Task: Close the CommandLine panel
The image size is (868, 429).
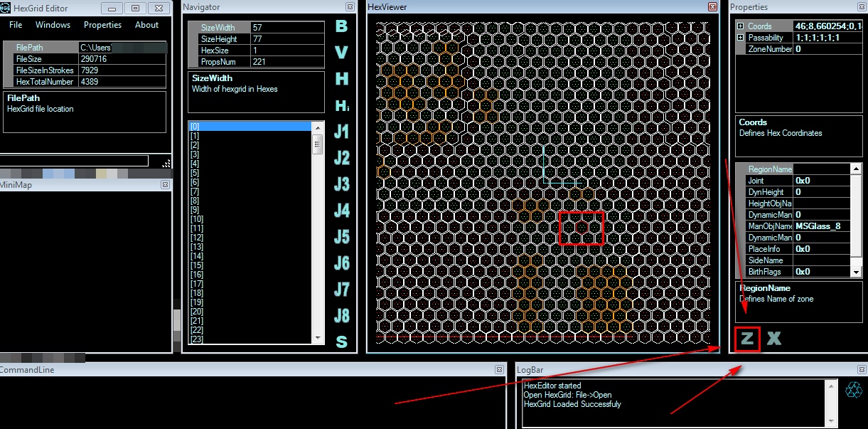Action: (x=500, y=370)
